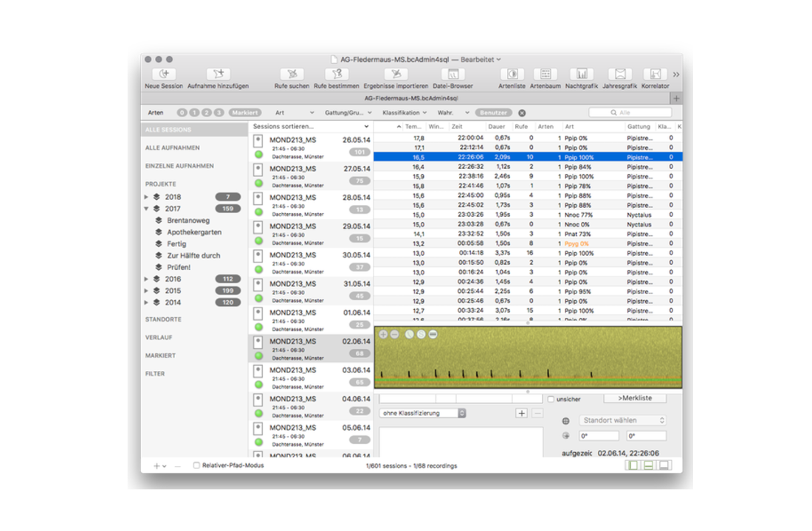Enable Relativer-Pfad-Modus checkbox

(196, 465)
